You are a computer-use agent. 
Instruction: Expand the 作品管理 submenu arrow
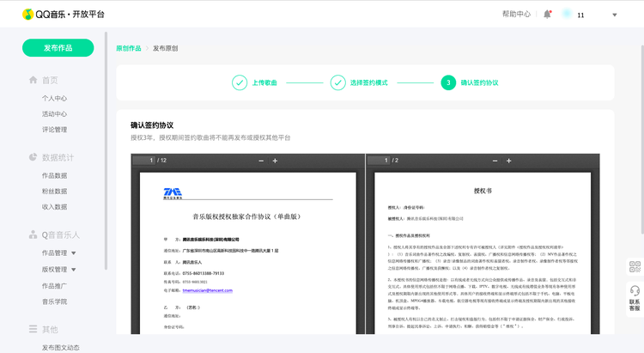click(74, 253)
